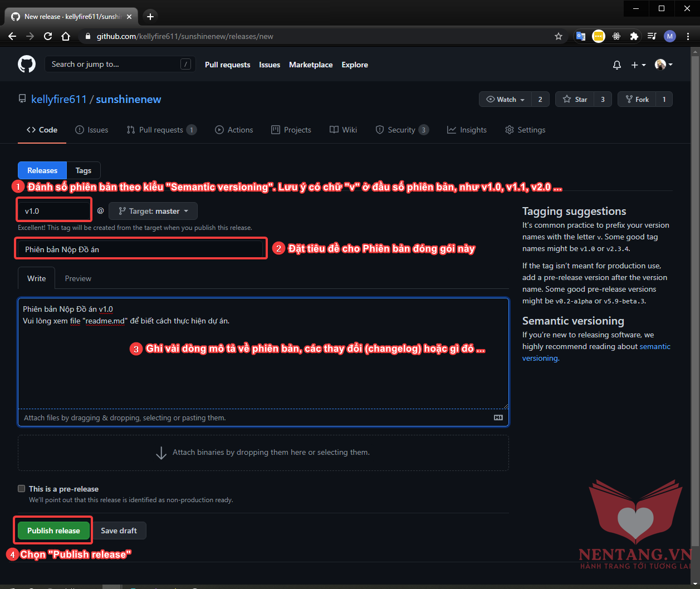700x589 pixels.
Task: Open the Watch dropdown menu
Action: [x=505, y=99]
